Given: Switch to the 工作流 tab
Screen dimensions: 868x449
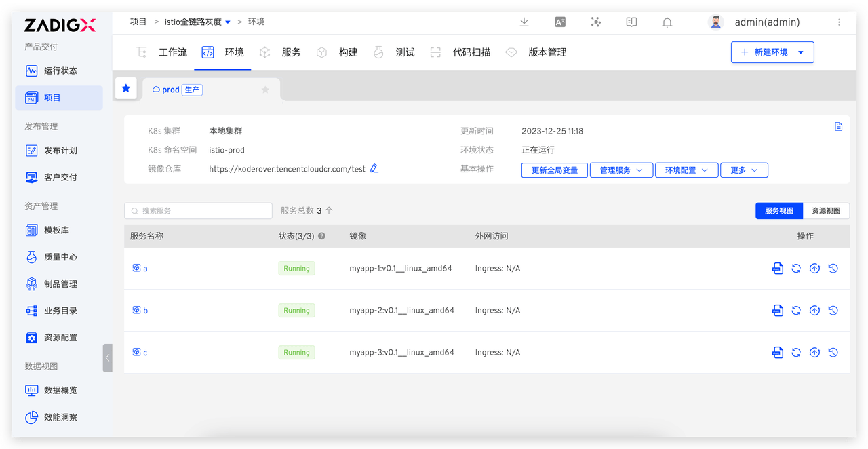Looking at the screenshot, I should coord(172,52).
